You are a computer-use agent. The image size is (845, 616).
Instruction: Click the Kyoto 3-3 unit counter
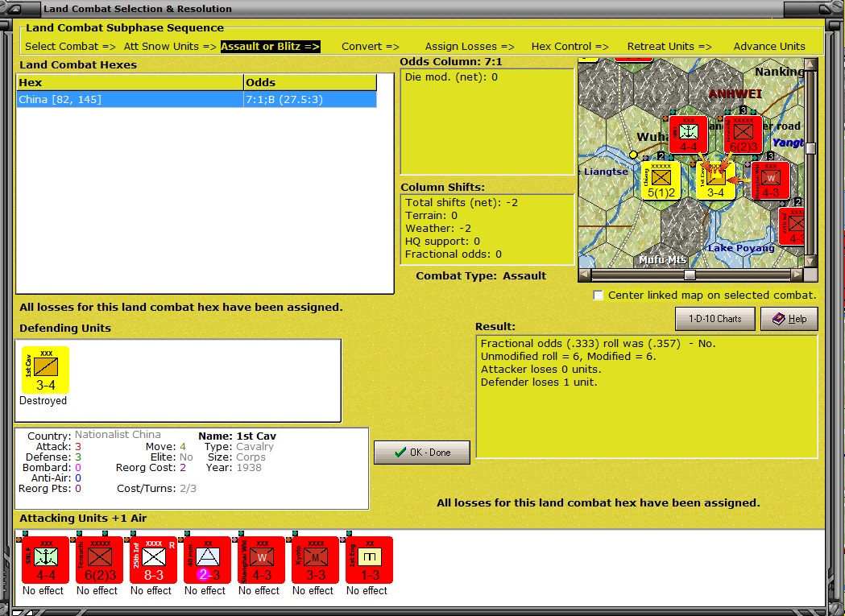pos(315,560)
